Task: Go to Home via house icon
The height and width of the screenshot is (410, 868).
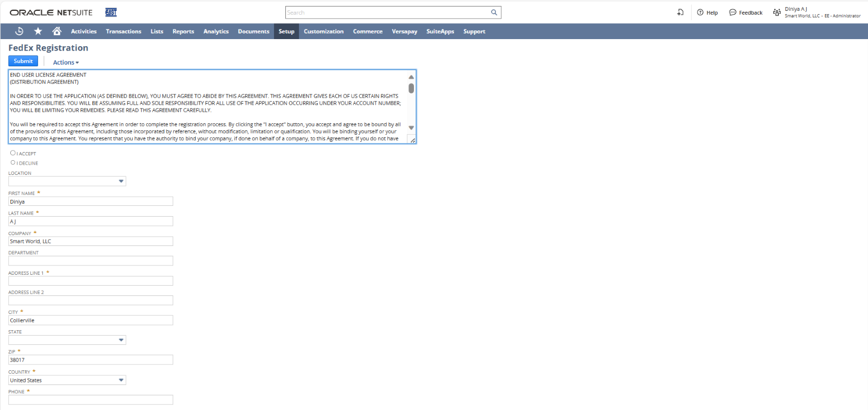Action: point(56,31)
